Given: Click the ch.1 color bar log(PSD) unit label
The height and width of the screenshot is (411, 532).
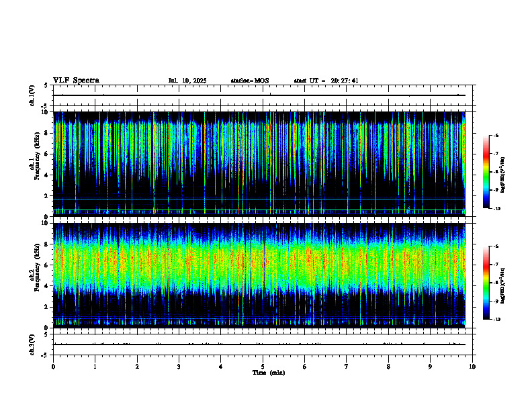Looking at the screenshot, I should 503,175.
